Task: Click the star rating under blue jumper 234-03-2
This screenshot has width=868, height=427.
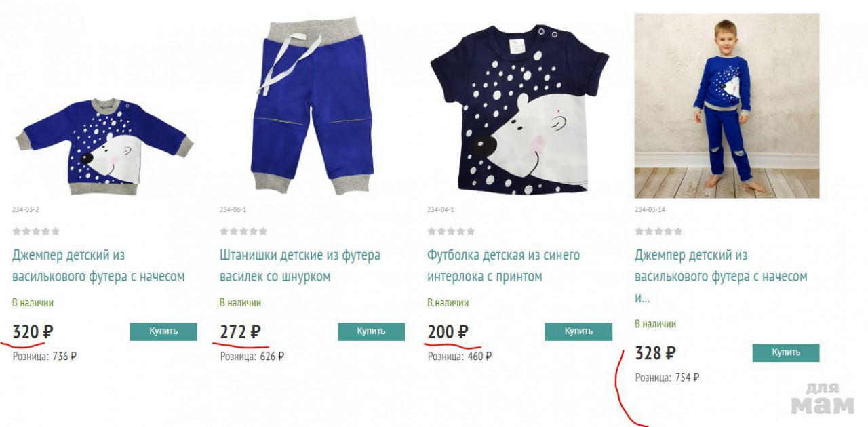Action: [x=36, y=231]
